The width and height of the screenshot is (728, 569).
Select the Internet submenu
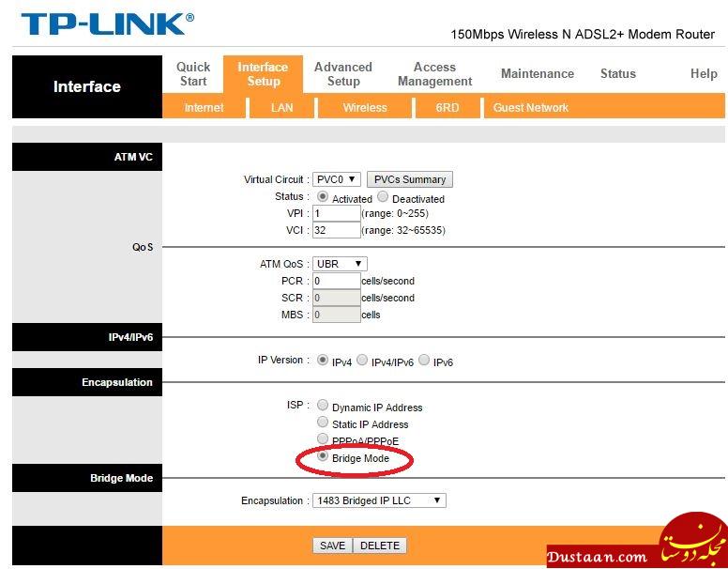pos(204,108)
